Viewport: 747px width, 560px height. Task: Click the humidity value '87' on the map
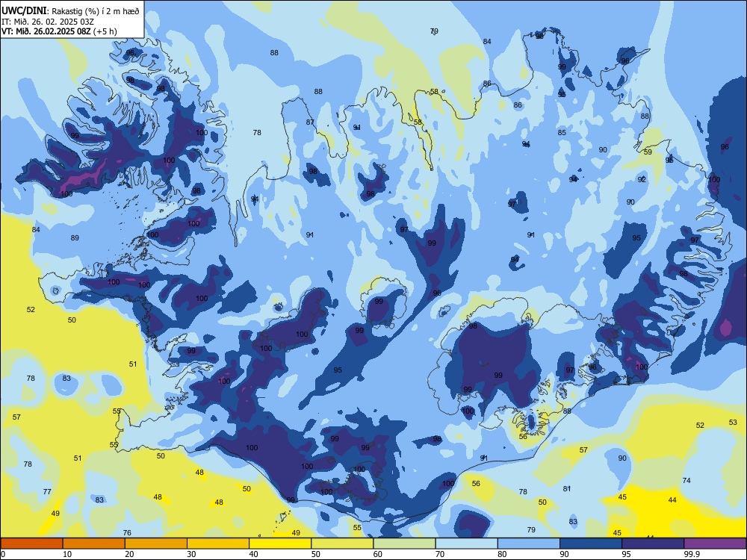[x=310, y=122]
